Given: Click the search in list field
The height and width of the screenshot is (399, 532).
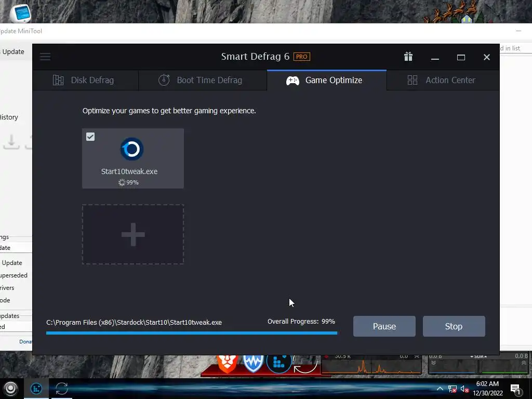Looking at the screenshot, I should point(516,48).
